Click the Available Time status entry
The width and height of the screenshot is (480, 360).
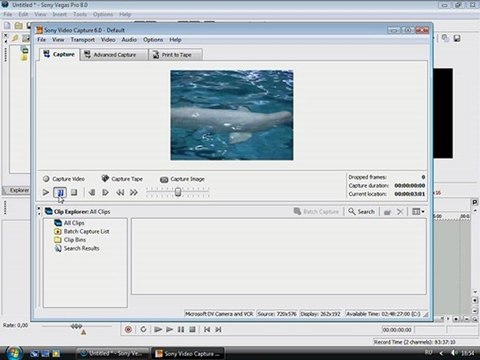coord(383,314)
